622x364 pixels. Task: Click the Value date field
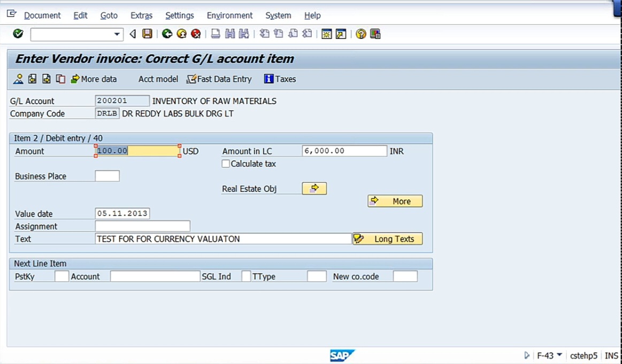tap(122, 213)
